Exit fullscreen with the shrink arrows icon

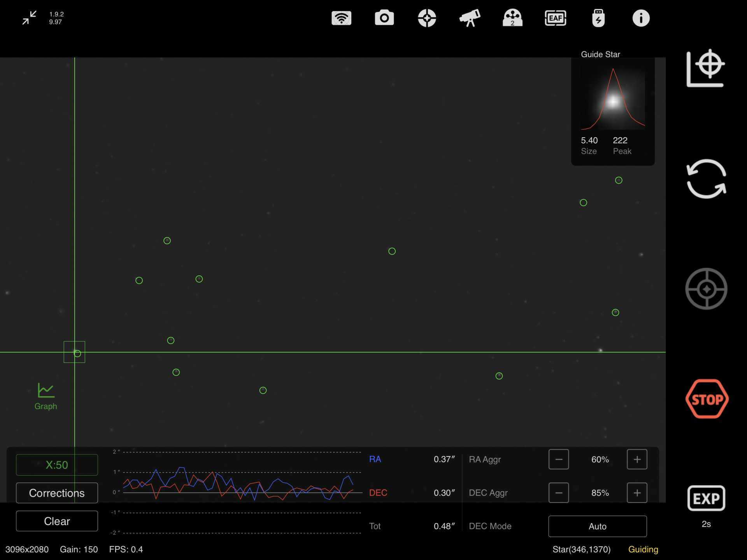(x=29, y=18)
